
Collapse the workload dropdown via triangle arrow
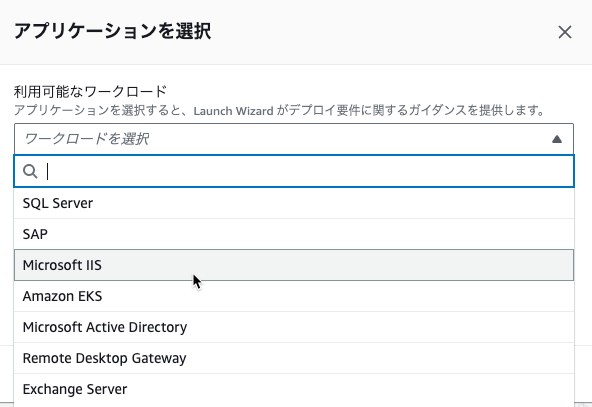pos(557,139)
